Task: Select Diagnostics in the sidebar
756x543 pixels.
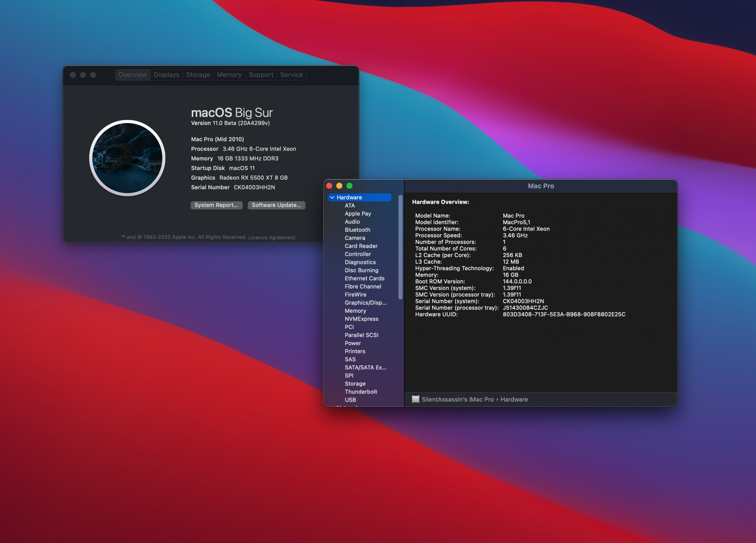Action: [360, 262]
